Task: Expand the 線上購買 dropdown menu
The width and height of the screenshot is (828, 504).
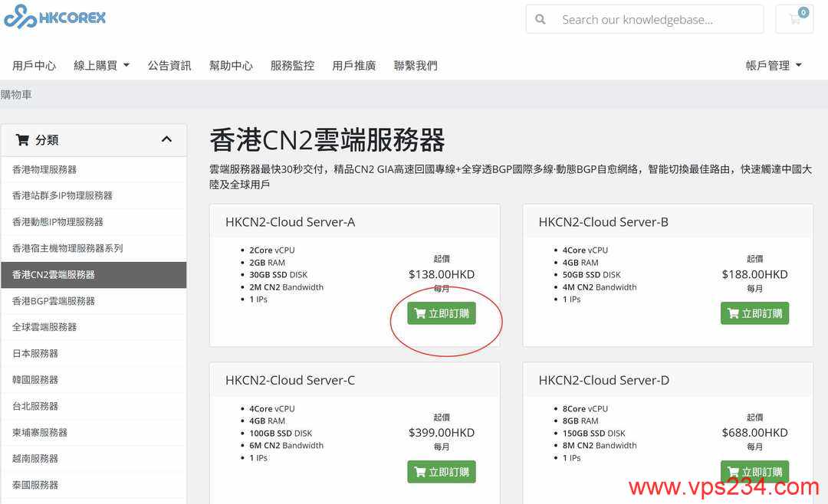Action: point(101,65)
